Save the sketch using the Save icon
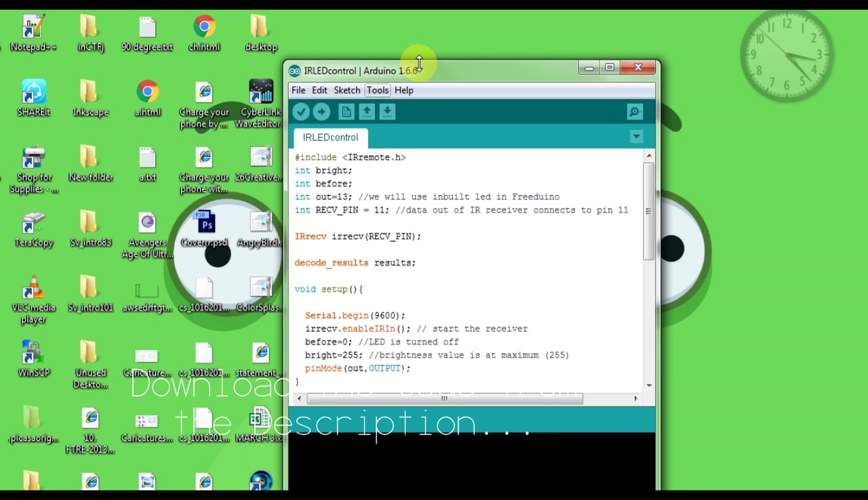Screen dimensions: 868x500 (x=387, y=111)
